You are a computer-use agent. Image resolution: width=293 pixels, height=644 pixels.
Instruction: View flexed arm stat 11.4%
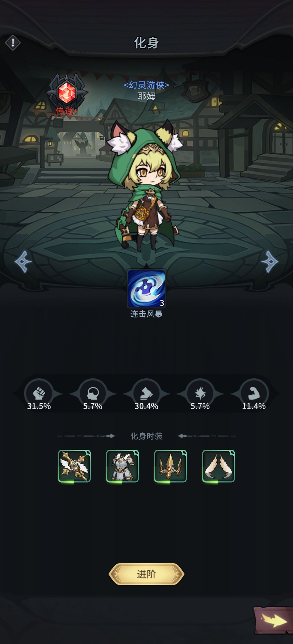click(x=254, y=394)
